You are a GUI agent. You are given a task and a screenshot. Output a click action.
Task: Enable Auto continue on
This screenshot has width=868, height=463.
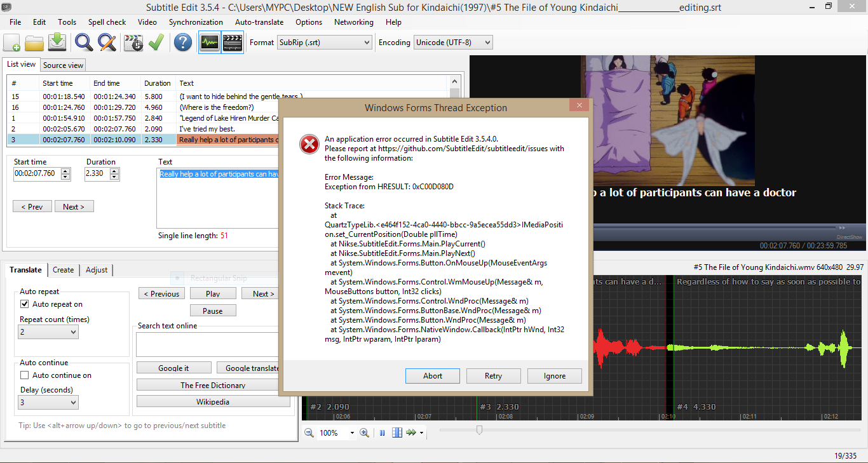pos(25,375)
